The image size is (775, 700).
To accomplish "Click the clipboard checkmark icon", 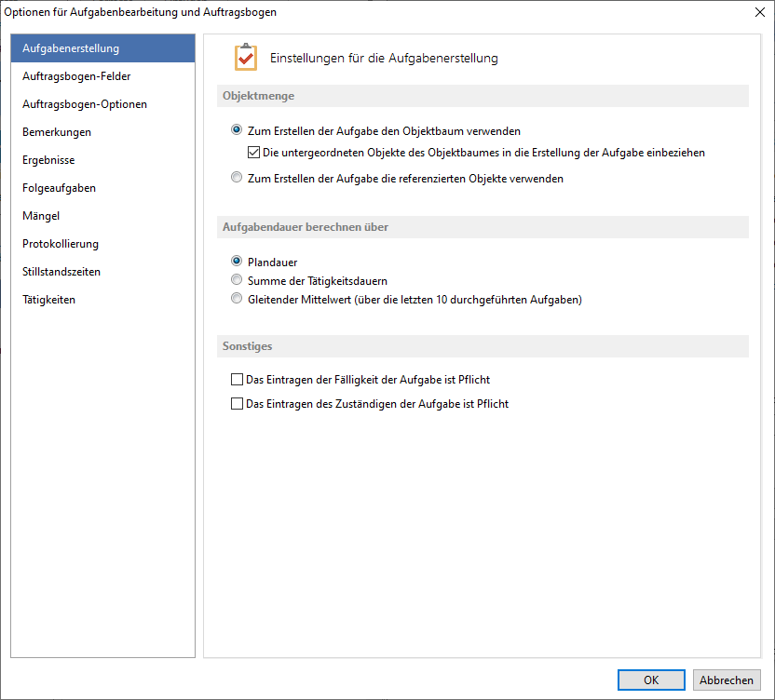I will (x=246, y=58).
